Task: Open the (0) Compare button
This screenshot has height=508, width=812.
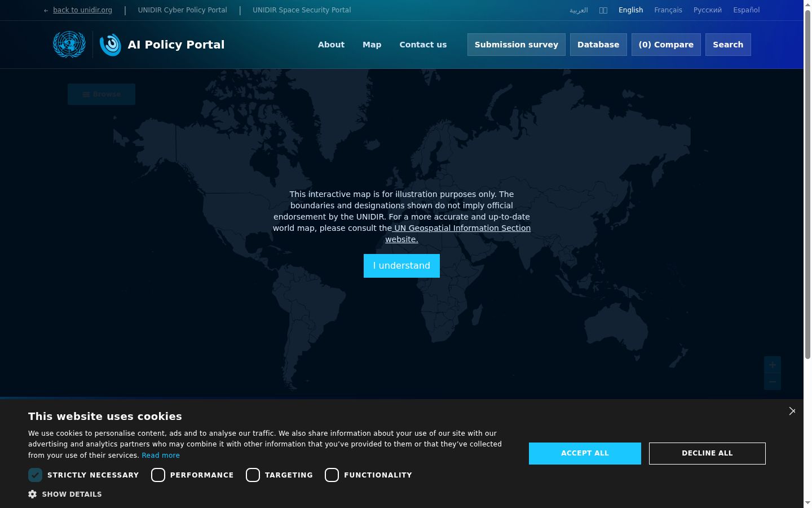Action: click(x=666, y=45)
